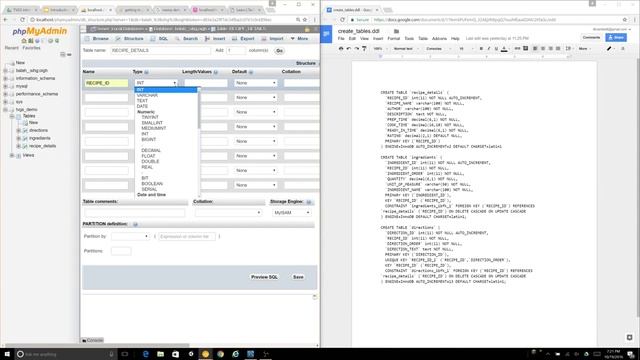Open the help icon next to the Default header
Viewport: 640px width, 360px height.
(x=251, y=72)
